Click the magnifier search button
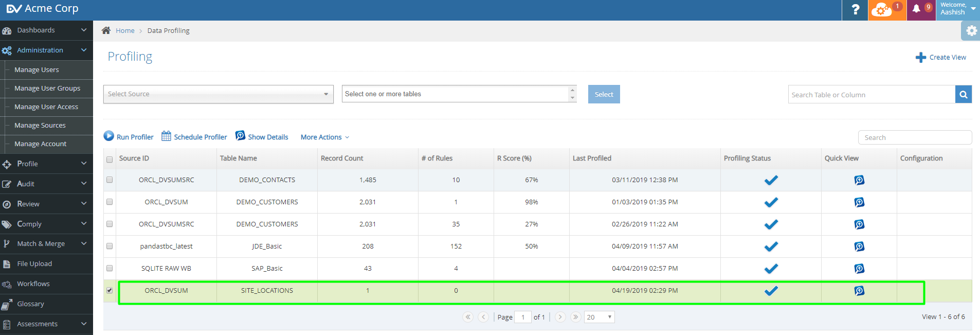Image resolution: width=980 pixels, height=335 pixels. tap(964, 95)
